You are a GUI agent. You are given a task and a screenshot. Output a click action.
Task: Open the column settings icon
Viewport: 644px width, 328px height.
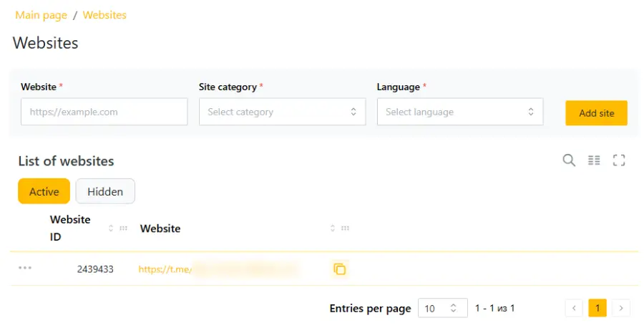tap(594, 160)
